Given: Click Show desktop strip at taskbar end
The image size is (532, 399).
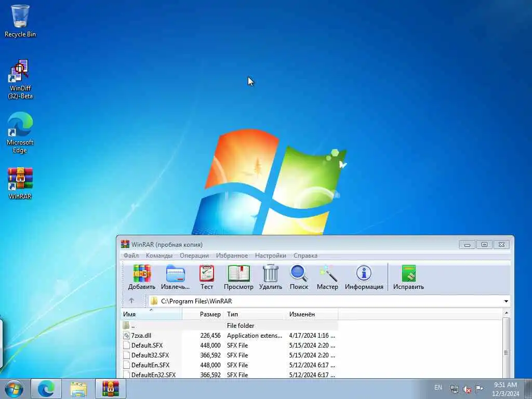Looking at the screenshot, I should 528,389.
